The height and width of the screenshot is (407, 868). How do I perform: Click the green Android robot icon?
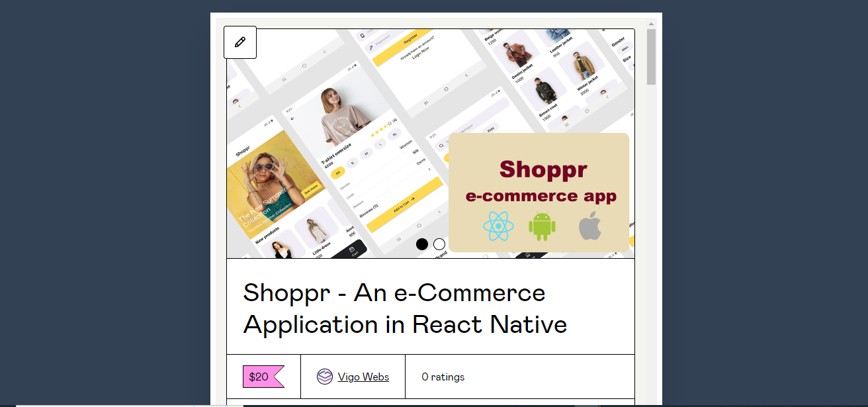coord(542,226)
